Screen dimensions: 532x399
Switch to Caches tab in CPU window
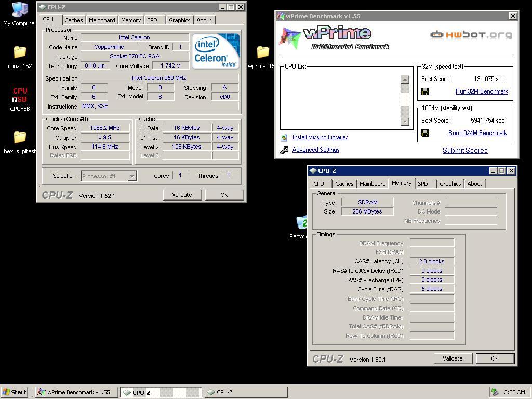[74, 20]
